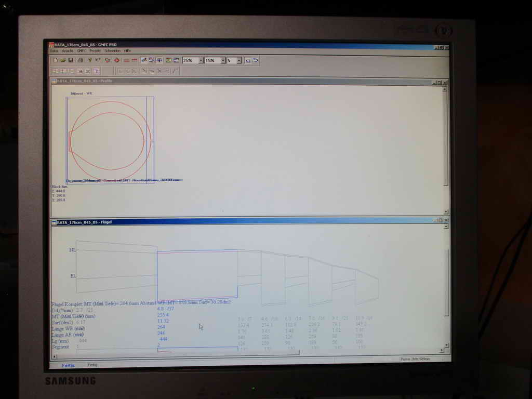Click the red diamond toolbar icon
Image resolution: width=532 pixels, height=399 pixels.
pyautogui.click(x=117, y=60)
